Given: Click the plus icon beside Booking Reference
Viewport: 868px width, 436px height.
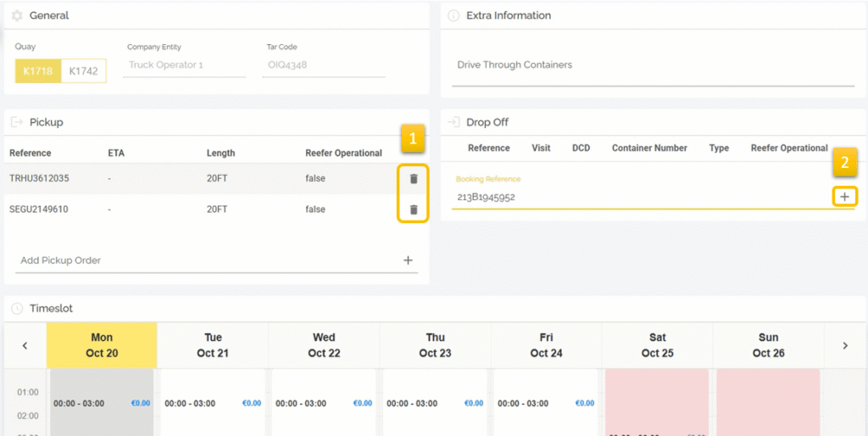Looking at the screenshot, I should coord(844,197).
